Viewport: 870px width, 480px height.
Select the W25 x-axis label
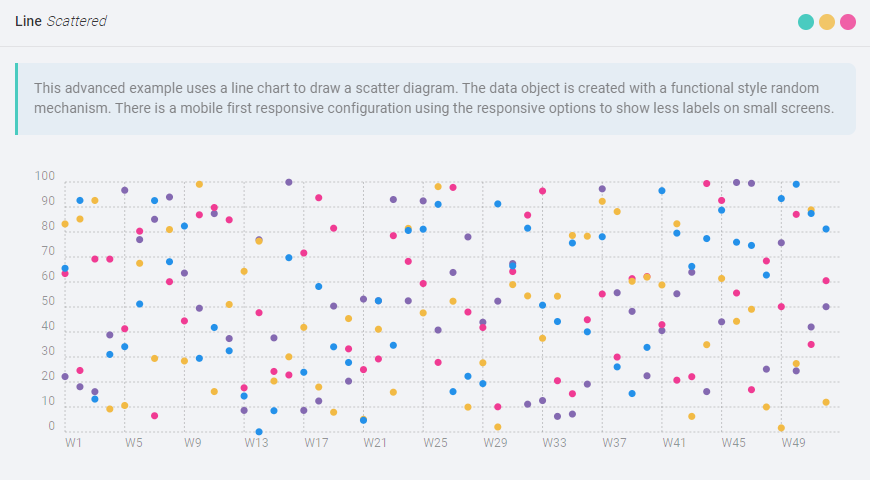point(435,442)
